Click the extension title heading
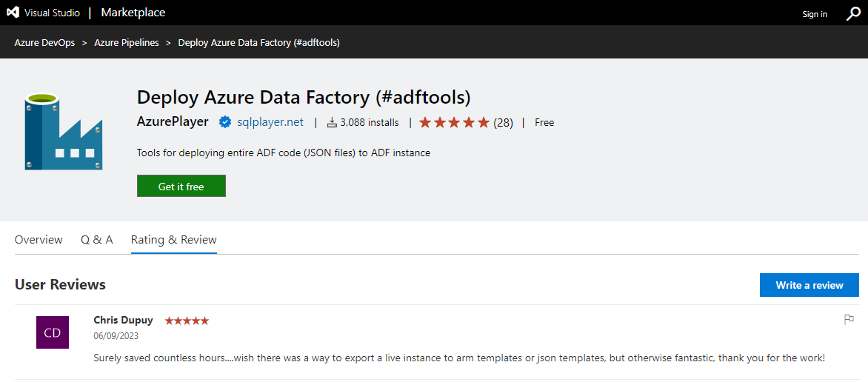The height and width of the screenshot is (382, 868). click(x=304, y=98)
